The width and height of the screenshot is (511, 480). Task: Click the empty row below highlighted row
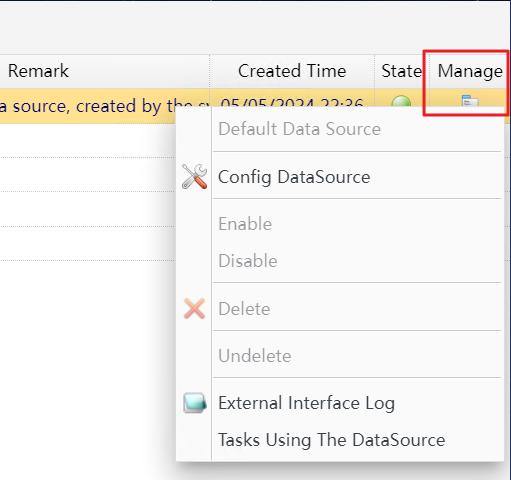point(87,141)
